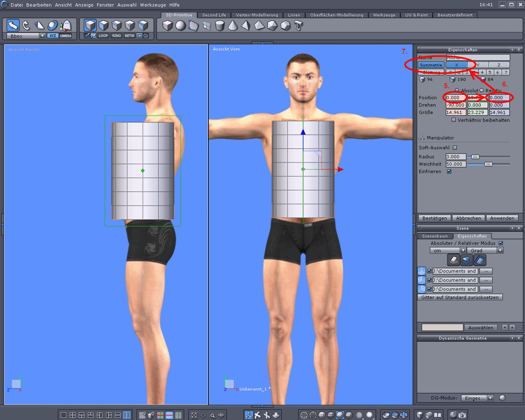Viewport: 525px width, 420px height.
Task: Open the Hilfe menu
Action: click(174, 5)
